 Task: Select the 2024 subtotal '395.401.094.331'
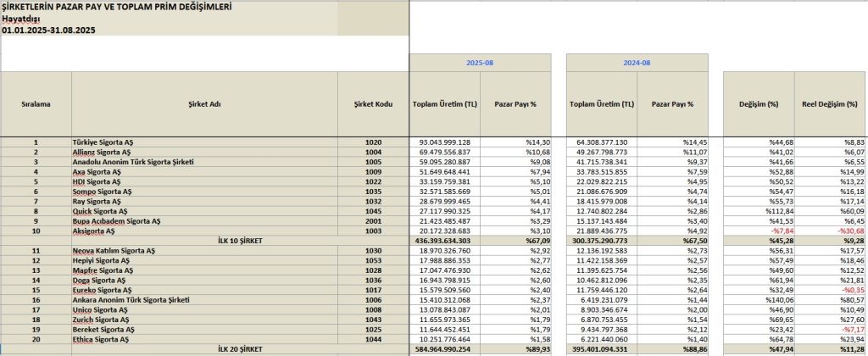point(602,349)
